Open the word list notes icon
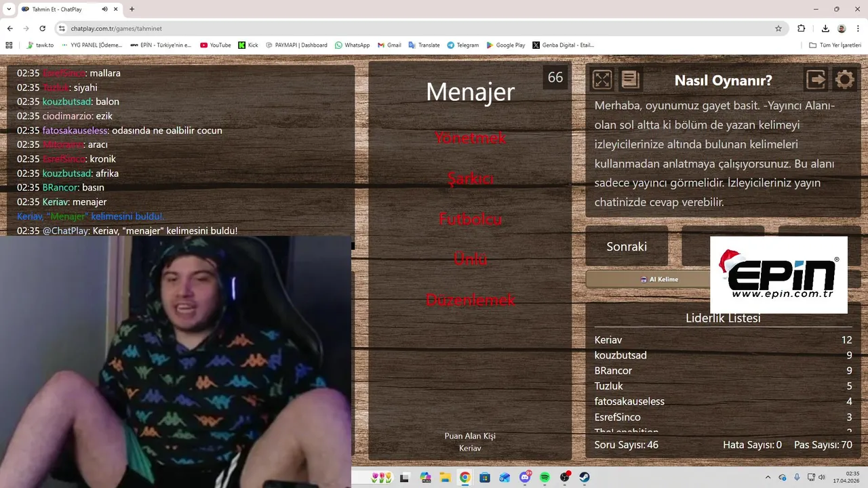 pyautogui.click(x=630, y=80)
